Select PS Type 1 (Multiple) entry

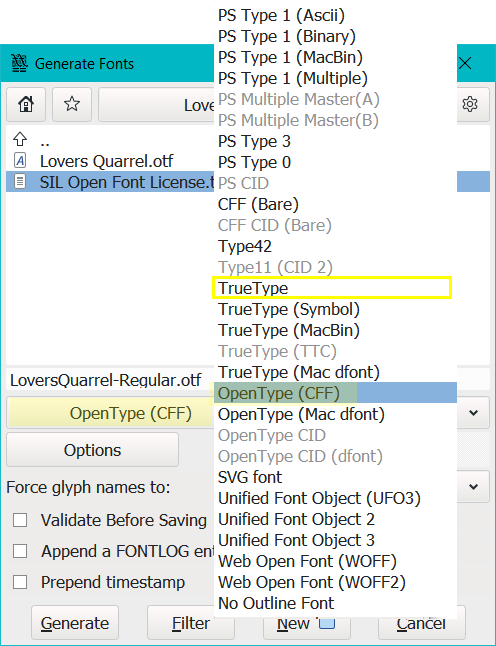[x=335, y=78]
